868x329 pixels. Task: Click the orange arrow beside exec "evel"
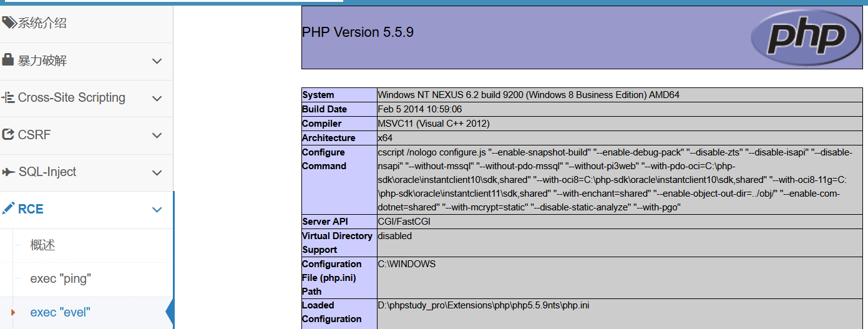click(13, 312)
